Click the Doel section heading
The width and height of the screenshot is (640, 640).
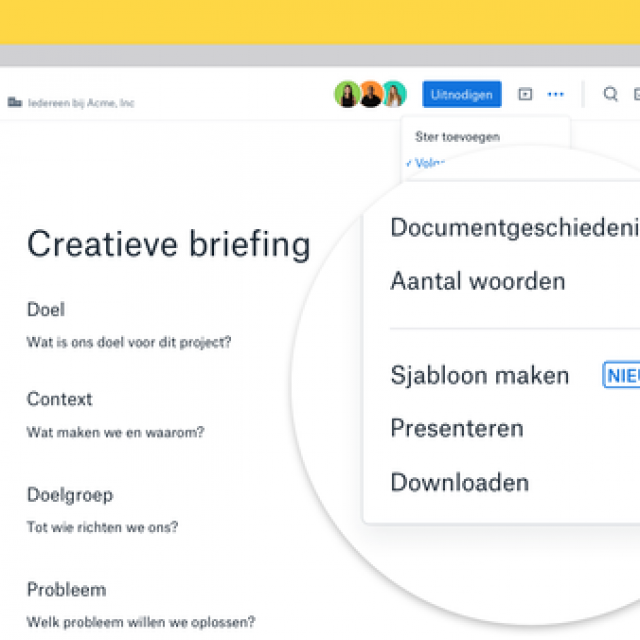click(x=46, y=310)
